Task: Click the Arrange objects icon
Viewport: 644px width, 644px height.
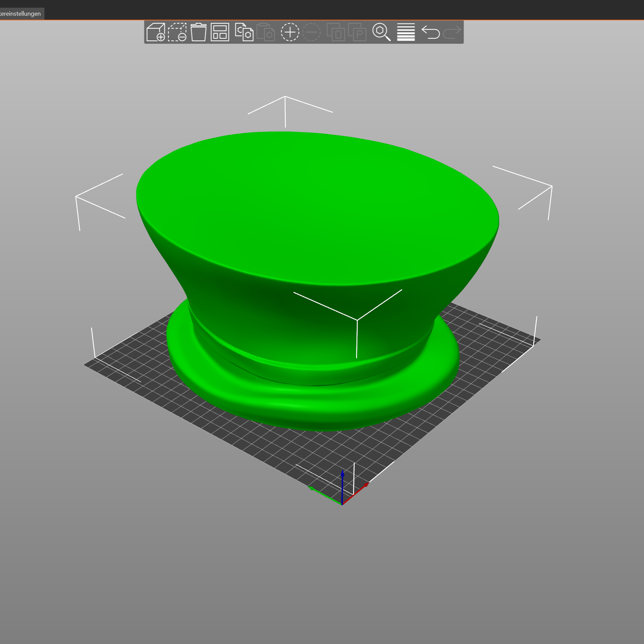Action: click(220, 32)
